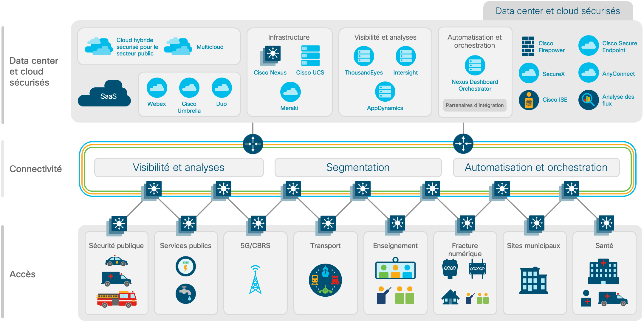Click the connectivity Automatisation et orchestration box
The width and height of the screenshot is (644, 322).
pos(536,168)
